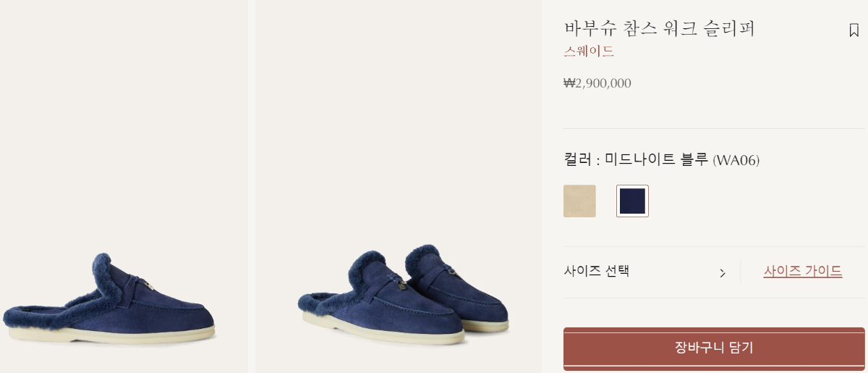Open the slipper pair image

tap(399, 186)
